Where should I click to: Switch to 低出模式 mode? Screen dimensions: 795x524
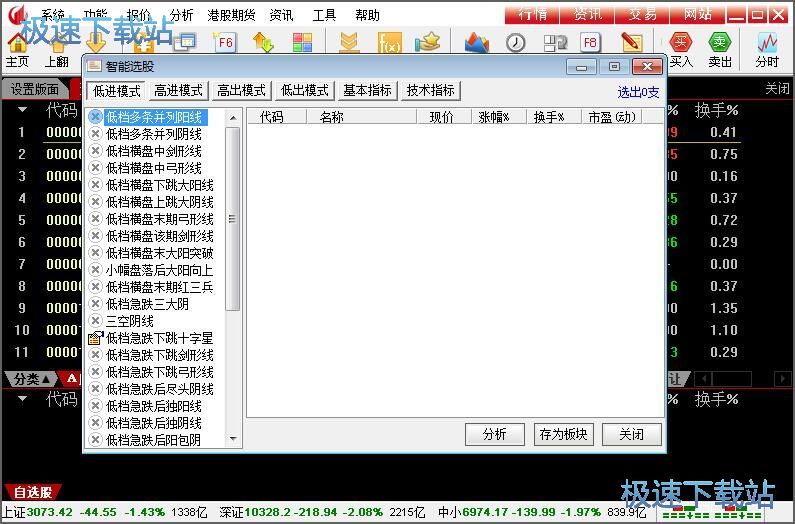click(x=305, y=91)
